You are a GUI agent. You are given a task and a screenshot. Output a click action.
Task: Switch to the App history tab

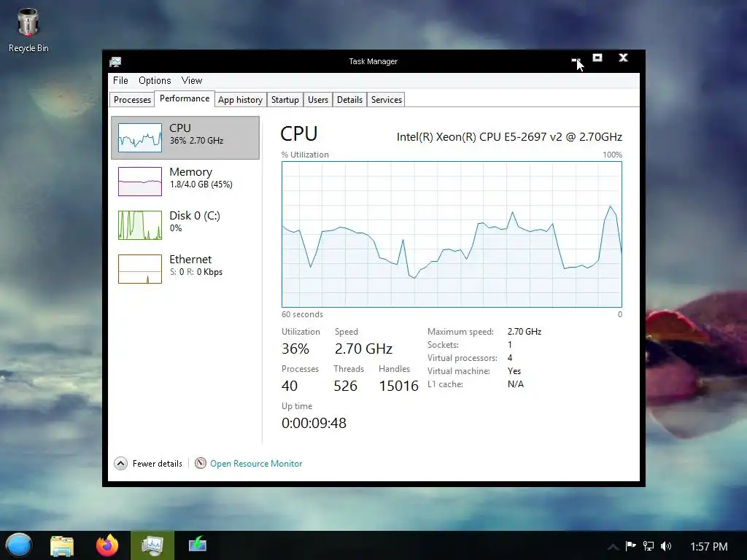(241, 99)
